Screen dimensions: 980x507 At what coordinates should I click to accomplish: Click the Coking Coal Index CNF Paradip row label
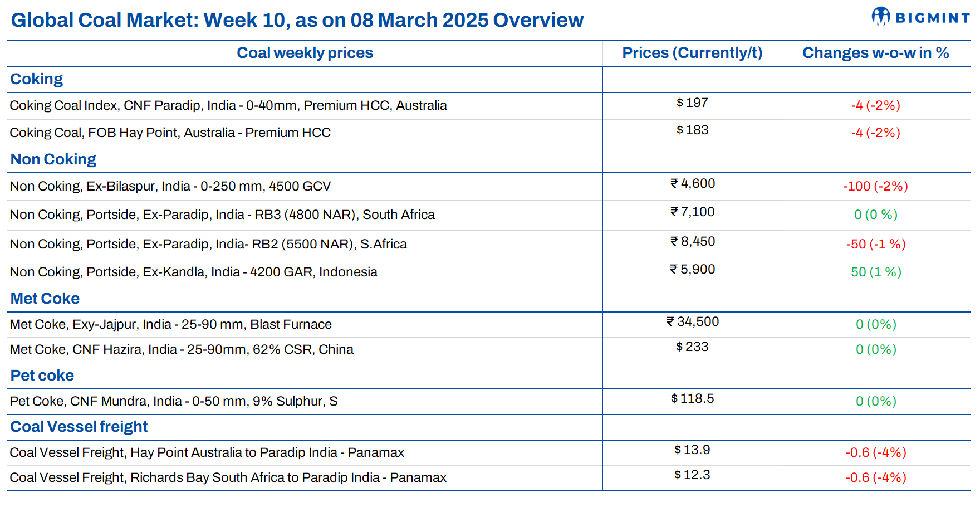pos(228,105)
